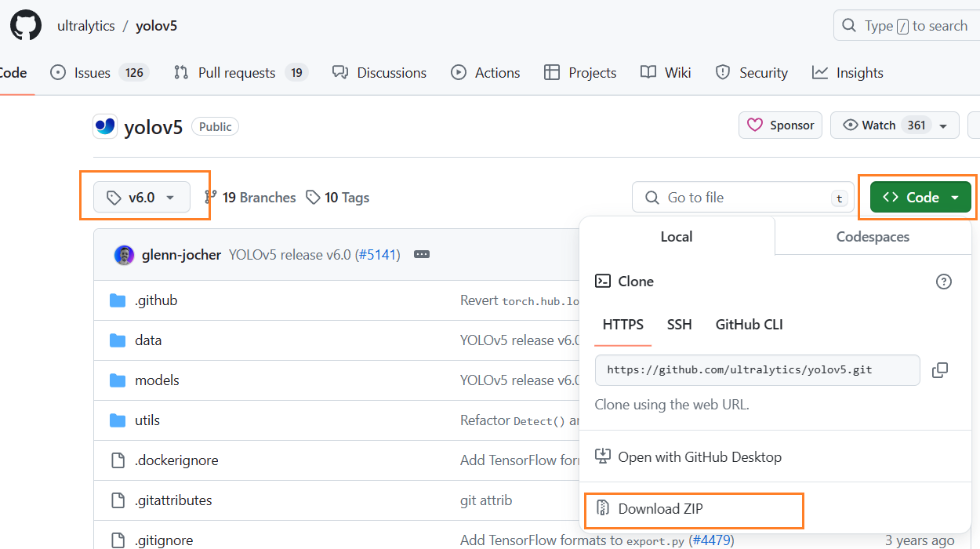980x549 pixels.
Task: Click glenn-jocher's avatar image
Action: pos(124,255)
